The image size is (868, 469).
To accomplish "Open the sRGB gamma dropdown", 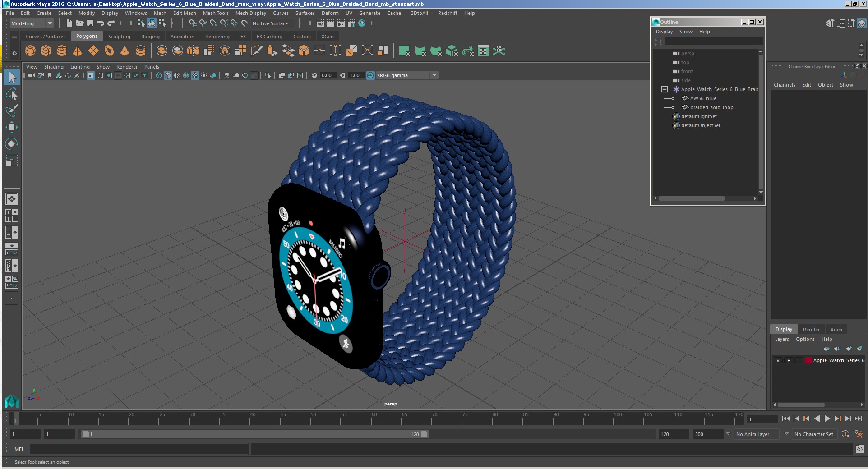I will pos(406,75).
